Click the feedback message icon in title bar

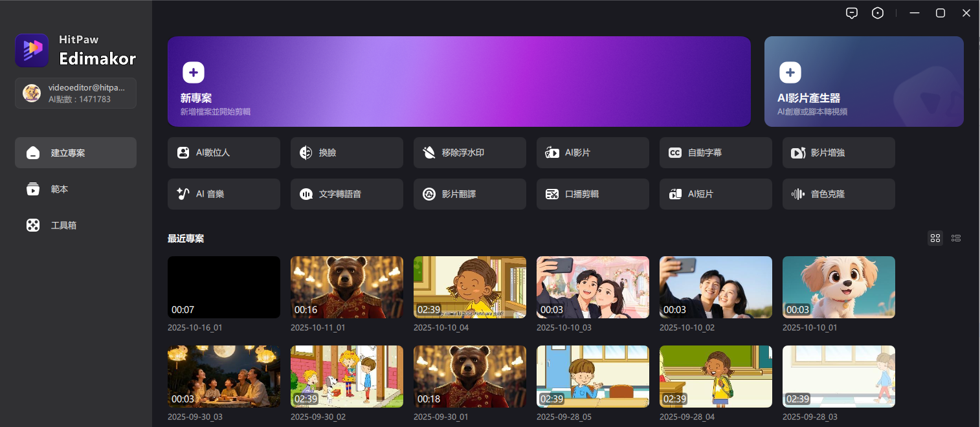(852, 13)
